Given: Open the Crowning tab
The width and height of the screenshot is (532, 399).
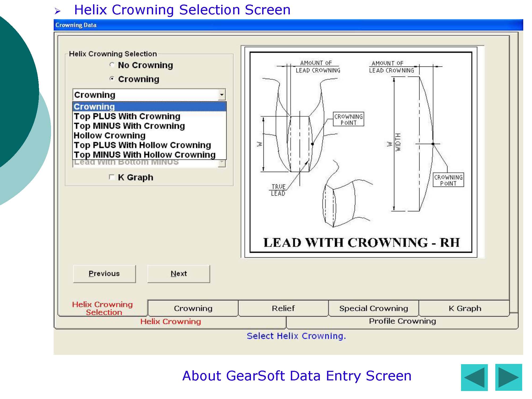Looking at the screenshot, I should pyautogui.click(x=193, y=308).
